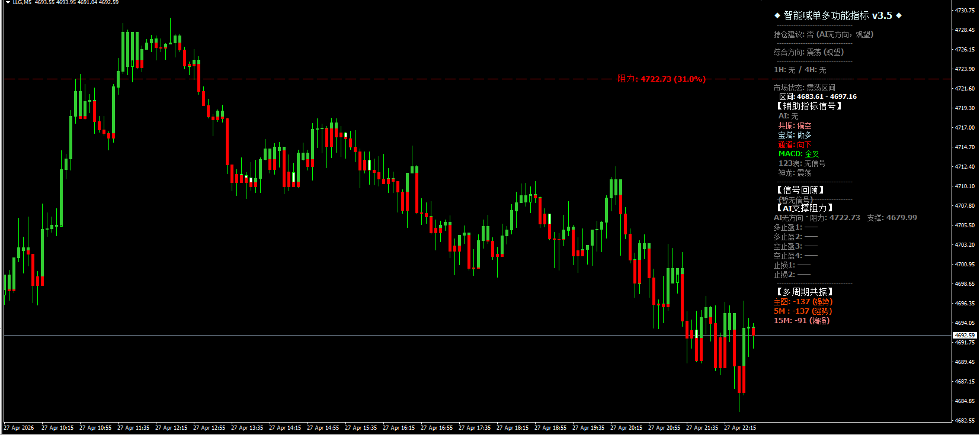
Task: Click the 宝塔: 做多 signal text
Action: (x=795, y=135)
